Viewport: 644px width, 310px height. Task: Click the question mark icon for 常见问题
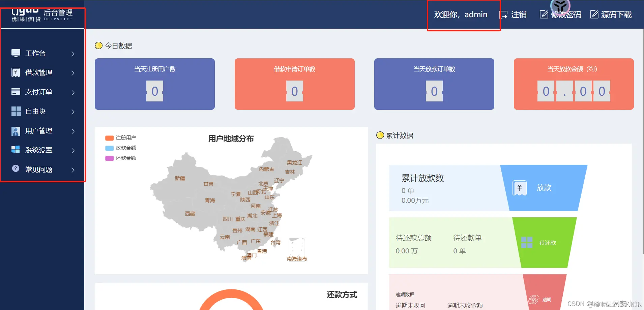(15, 169)
